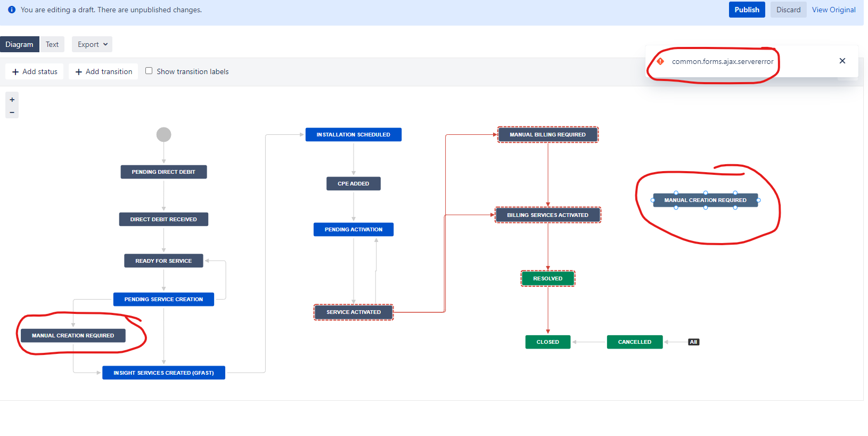
Task: Select the Resolved status node
Action: point(548,278)
